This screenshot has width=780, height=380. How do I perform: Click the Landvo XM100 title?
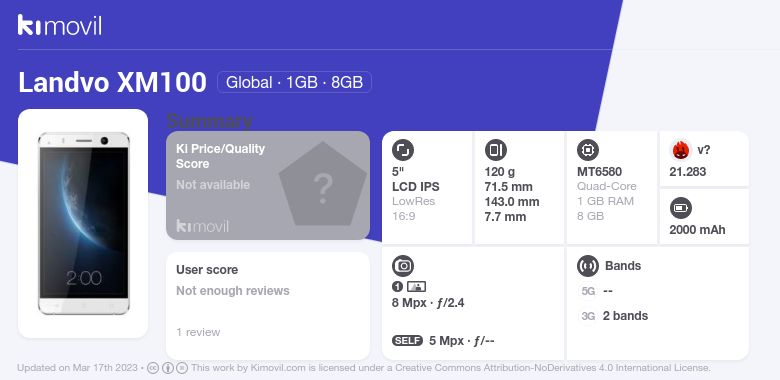click(112, 82)
